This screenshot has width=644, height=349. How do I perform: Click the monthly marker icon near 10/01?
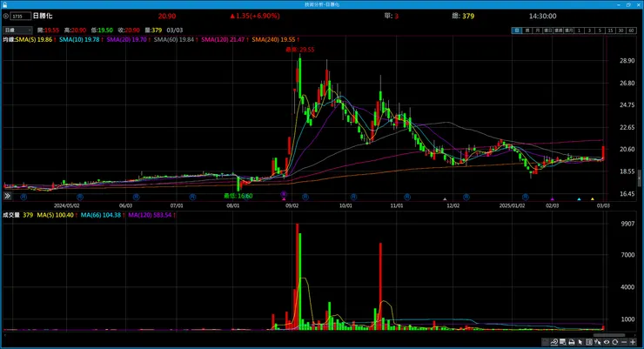353,197
